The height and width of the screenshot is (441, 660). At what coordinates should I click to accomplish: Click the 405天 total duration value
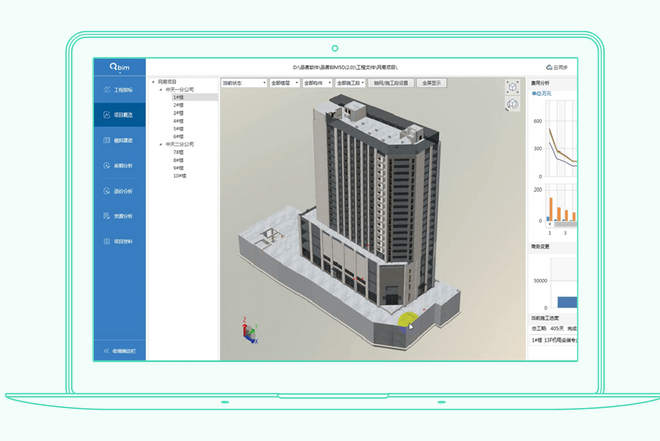(x=557, y=328)
